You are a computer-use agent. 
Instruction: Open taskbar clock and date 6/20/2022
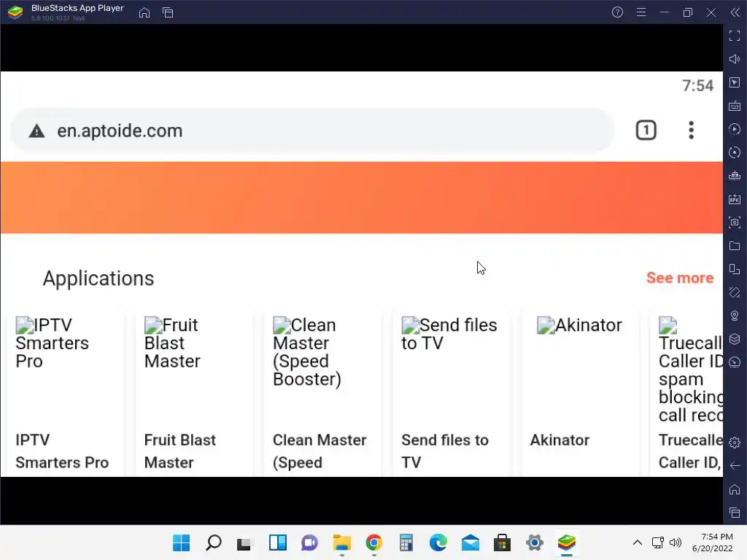pyautogui.click(x=713, y=542)
